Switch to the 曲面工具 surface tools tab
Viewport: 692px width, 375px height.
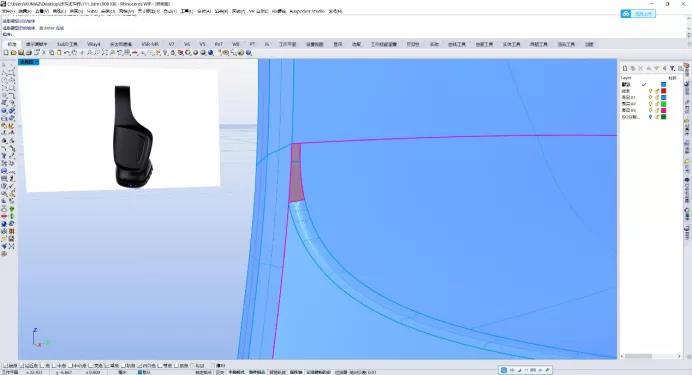point(484,45)
